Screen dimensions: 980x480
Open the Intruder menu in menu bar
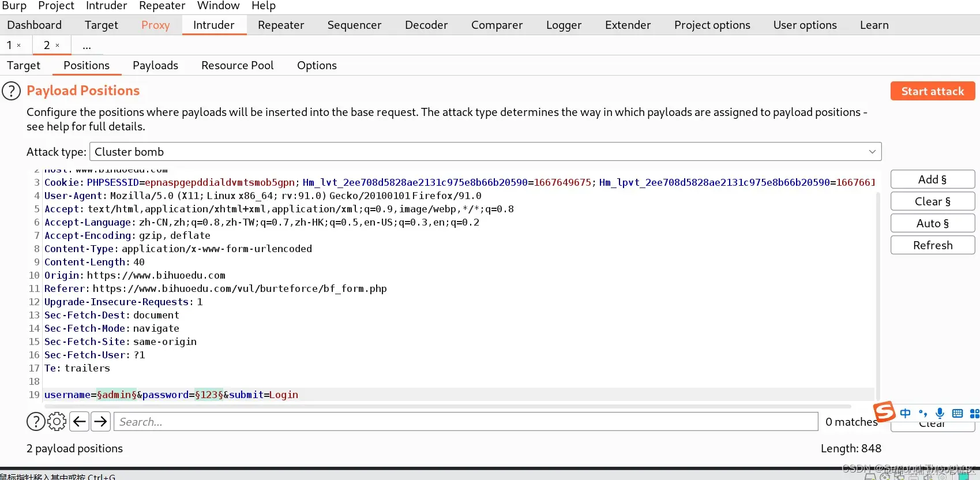(x=106, y=6)
